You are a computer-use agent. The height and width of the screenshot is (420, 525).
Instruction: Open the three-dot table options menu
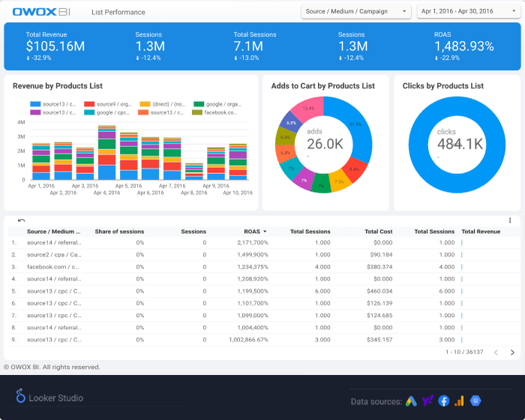click(x=510, y=220)
